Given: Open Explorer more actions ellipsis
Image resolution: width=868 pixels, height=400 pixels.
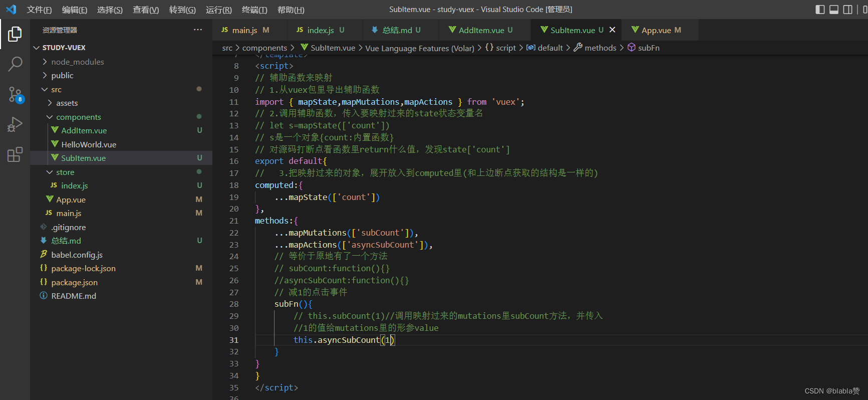Looking at the screenshot, I should tap(198, 30).
